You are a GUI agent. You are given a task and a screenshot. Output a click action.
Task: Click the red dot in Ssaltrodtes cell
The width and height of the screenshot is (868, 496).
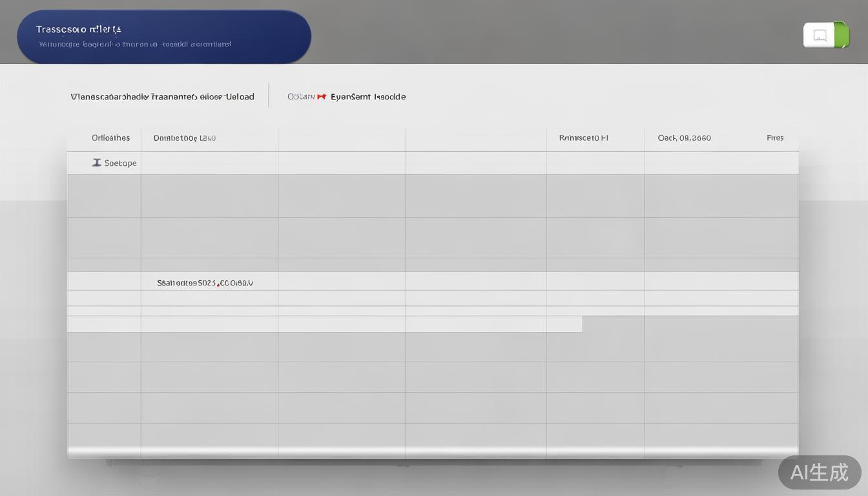click(x=219, y=284)
